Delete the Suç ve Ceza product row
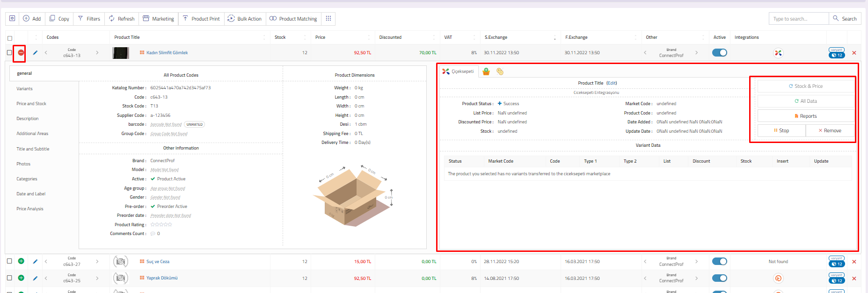The width and height of the screenshot is (868, 293). tap(854, 262)
